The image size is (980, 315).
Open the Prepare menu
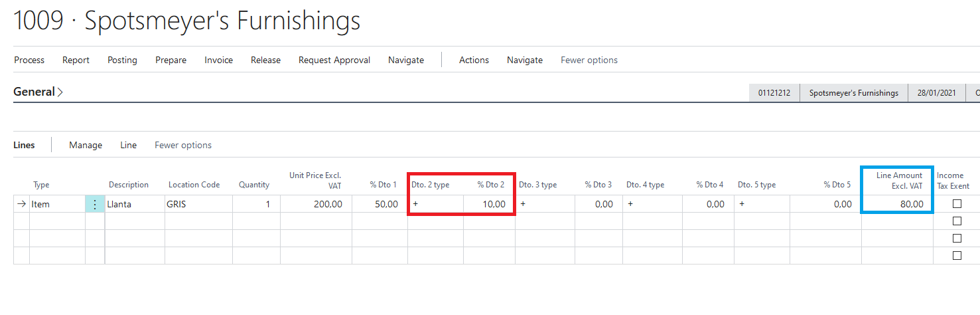click(x=171, y=60)
